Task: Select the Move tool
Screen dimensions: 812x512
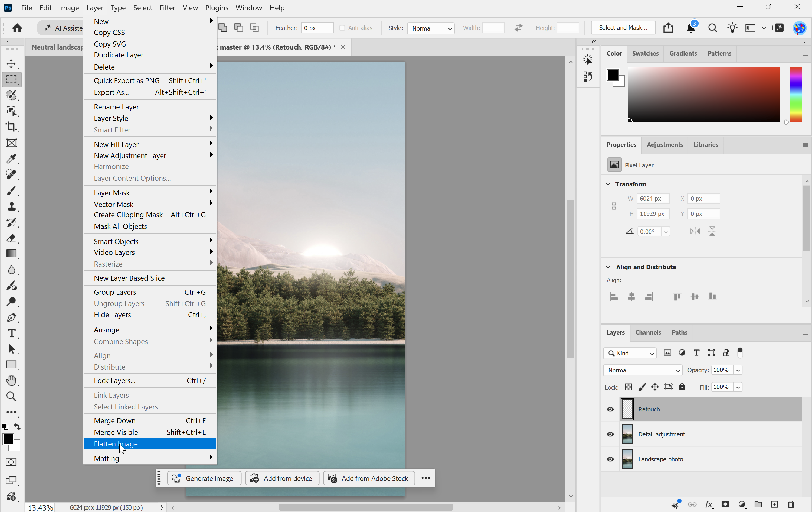Action: (11, 63)
